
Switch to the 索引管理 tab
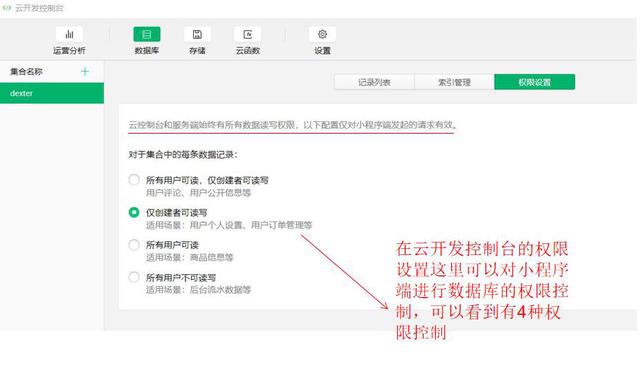[x=454, y=82]
